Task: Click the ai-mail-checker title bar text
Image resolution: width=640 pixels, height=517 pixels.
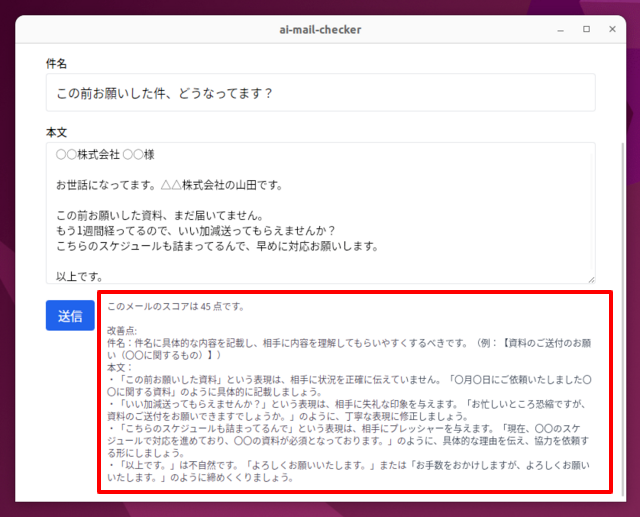Action: (319, 29)
